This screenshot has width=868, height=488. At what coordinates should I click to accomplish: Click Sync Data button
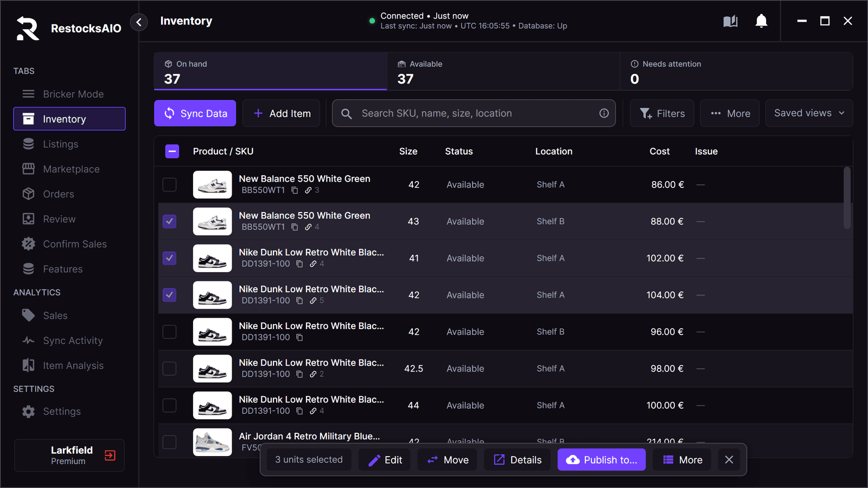coord(195,113)
